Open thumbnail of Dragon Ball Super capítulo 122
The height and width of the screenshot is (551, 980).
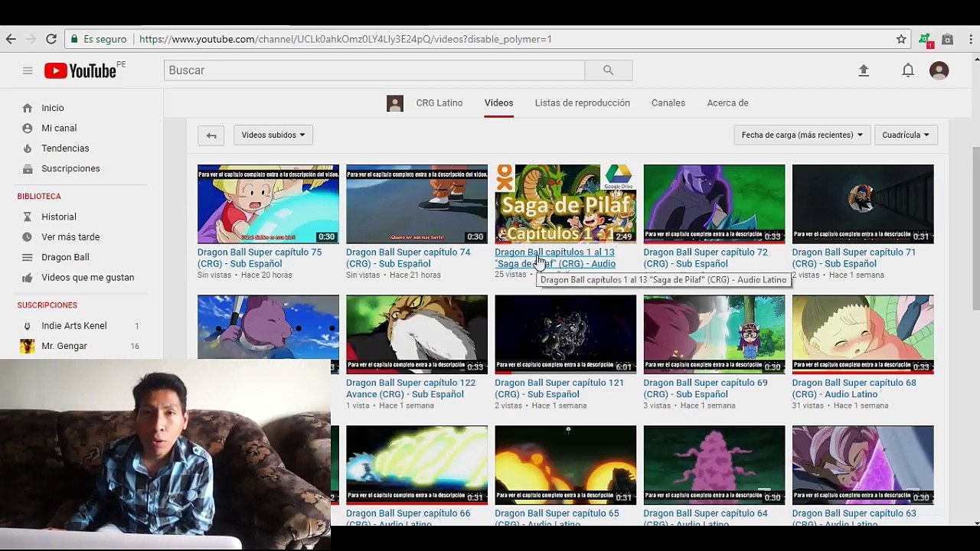point(416,335)
